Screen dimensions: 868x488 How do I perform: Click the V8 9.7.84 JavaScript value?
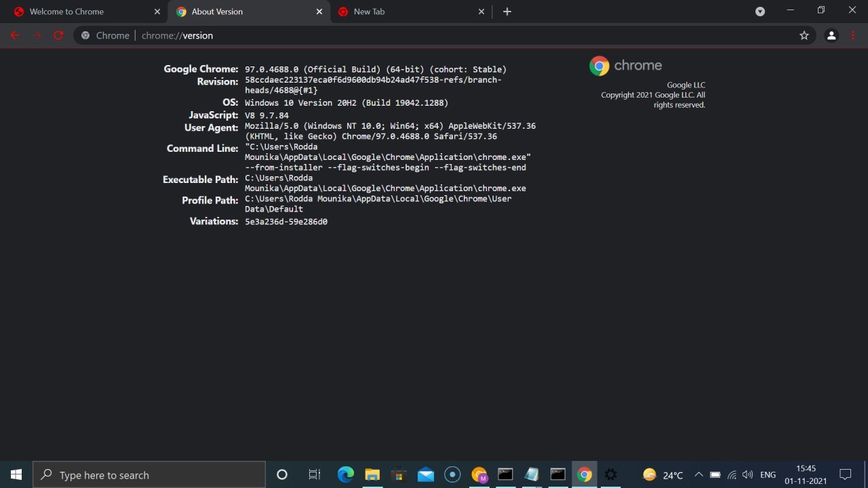click(x=267, y=115)
